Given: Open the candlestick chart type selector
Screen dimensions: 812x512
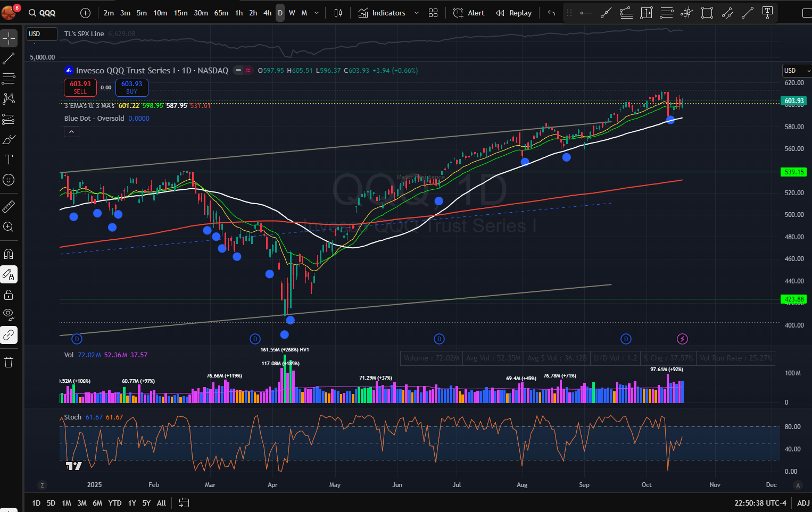Looking at the screenshot, I should point(338,13).
